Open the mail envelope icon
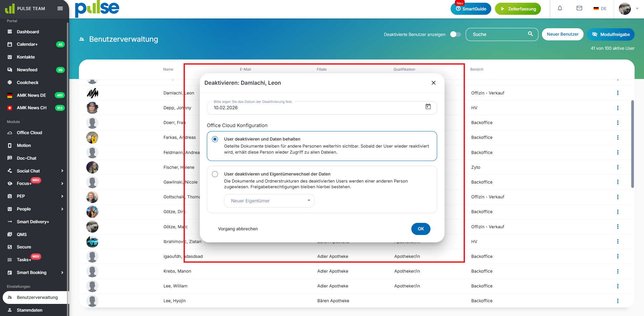The height and width of the screenshot is (316, 644). click(x=579, y=8)
